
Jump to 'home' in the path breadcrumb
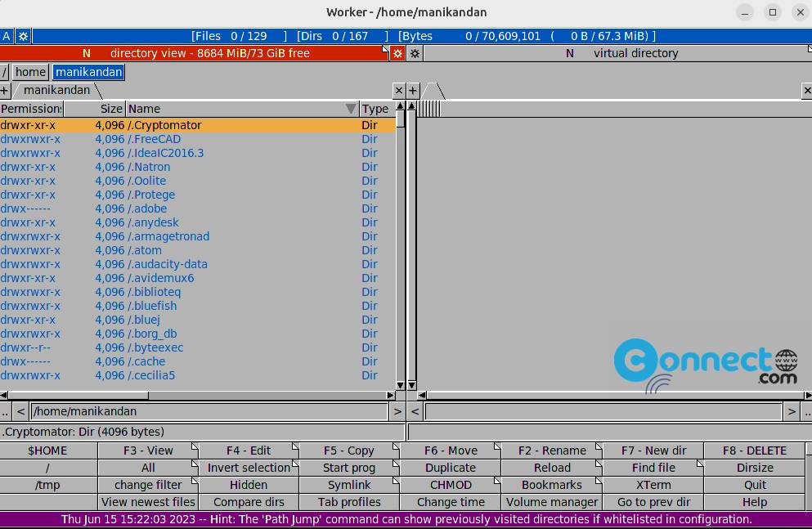(x=30, y=72)
